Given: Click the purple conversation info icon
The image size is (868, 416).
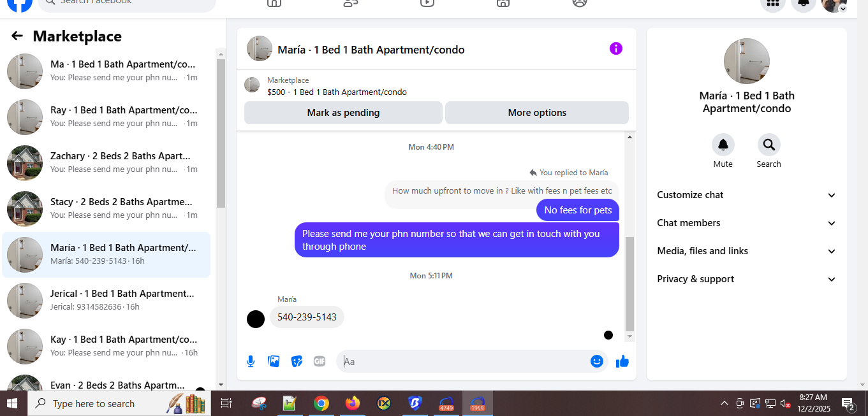Looking at the screenshot, I should tap(615, 48).
